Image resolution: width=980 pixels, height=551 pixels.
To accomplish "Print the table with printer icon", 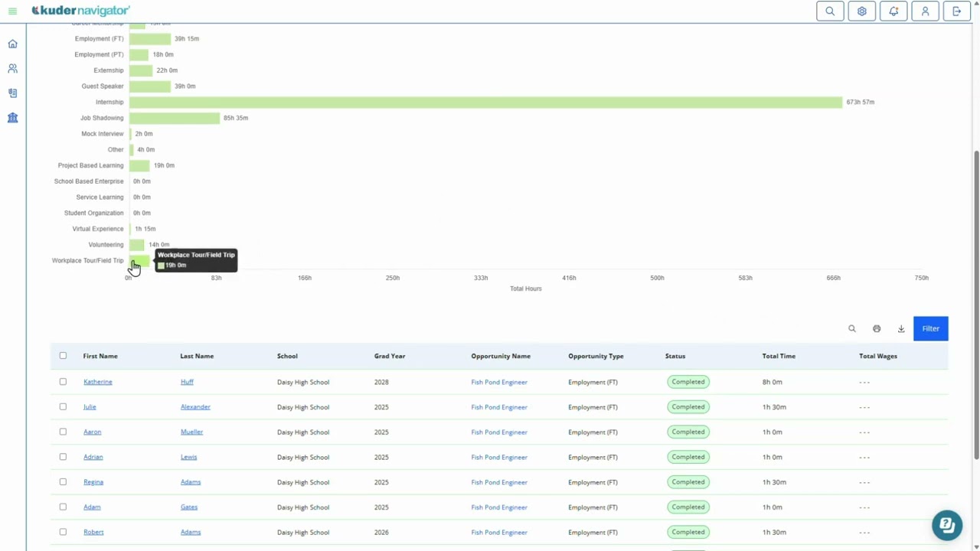I will [x=877, y=328].
